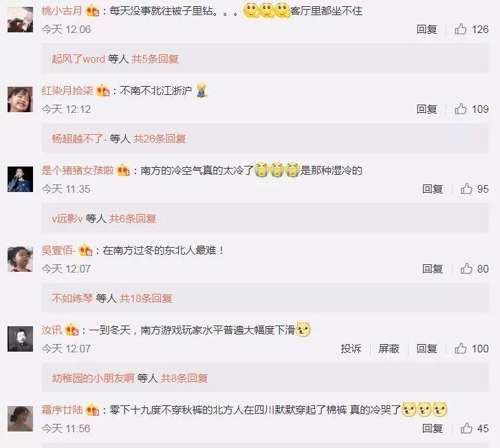Open replier link 起风了word
500x448 pixels.
click(78, 59)
